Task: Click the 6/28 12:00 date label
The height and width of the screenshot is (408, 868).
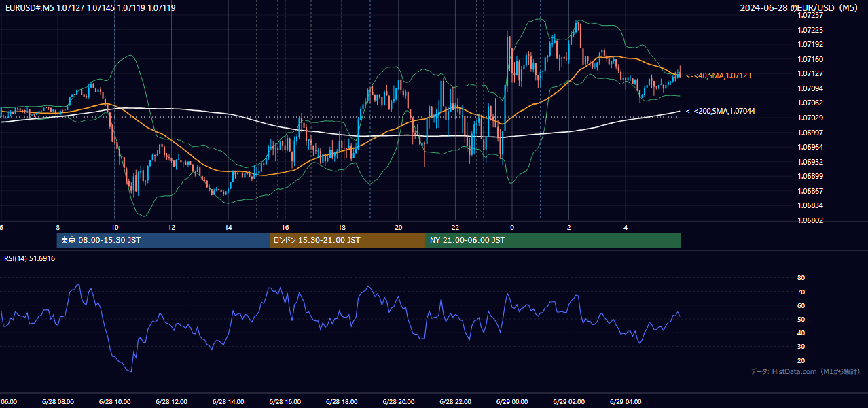Action: [x=171, y=401]
